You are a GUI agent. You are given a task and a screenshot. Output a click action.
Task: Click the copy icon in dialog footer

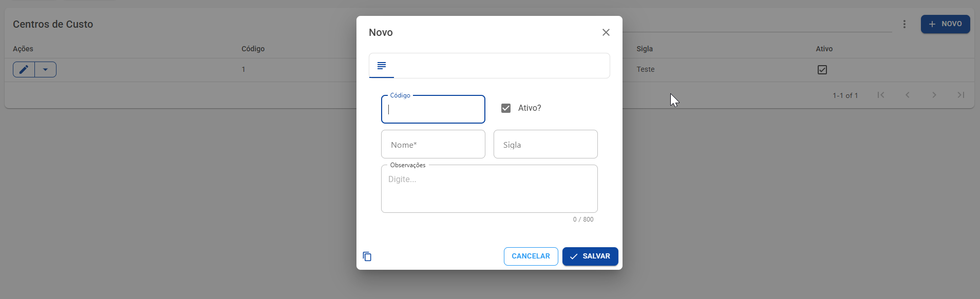[367, 256]
